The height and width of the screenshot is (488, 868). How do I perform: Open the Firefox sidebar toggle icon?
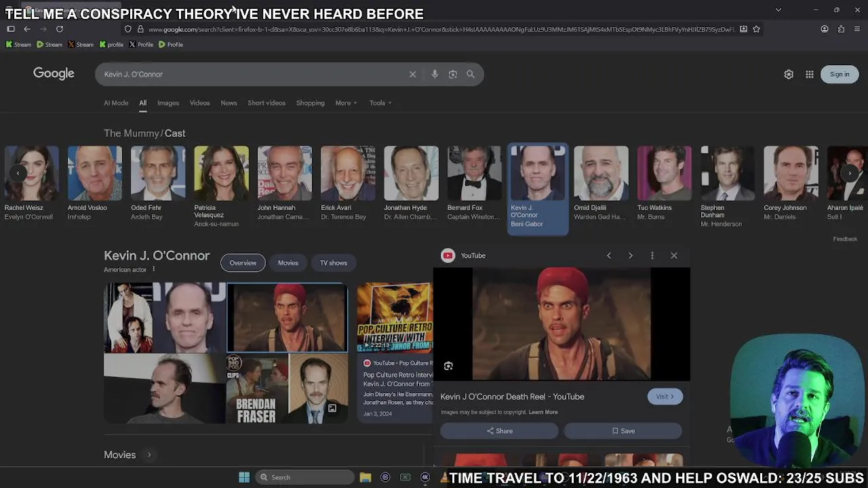(x=11, y=29)
